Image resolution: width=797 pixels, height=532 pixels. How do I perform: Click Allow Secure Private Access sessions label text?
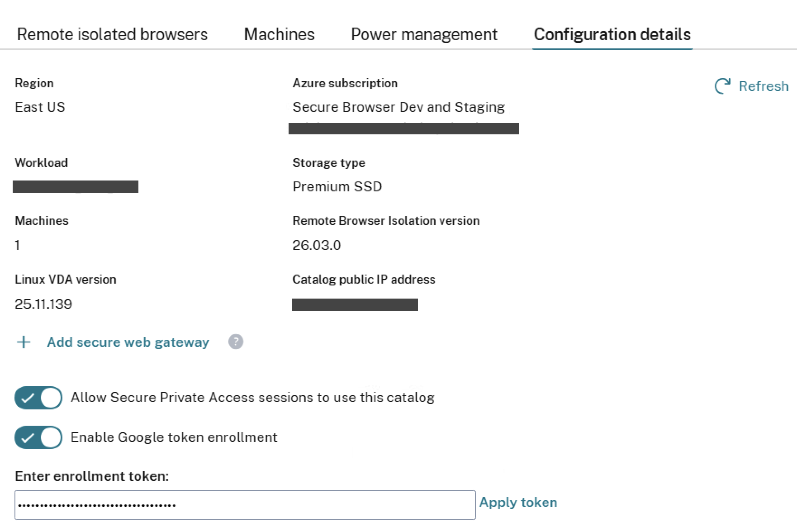pyautogui.click(x=252, y=397)
